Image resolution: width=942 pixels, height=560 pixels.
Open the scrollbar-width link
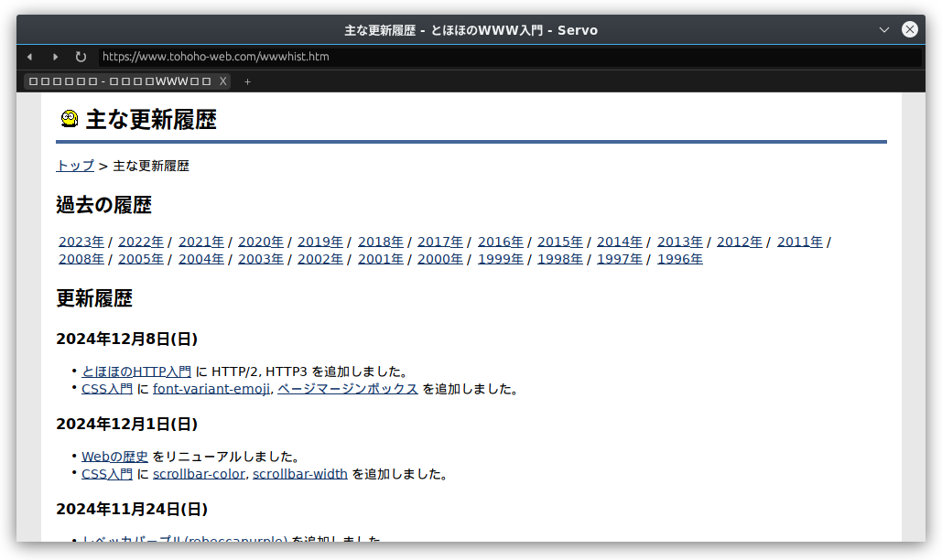[x=300, y=474]
